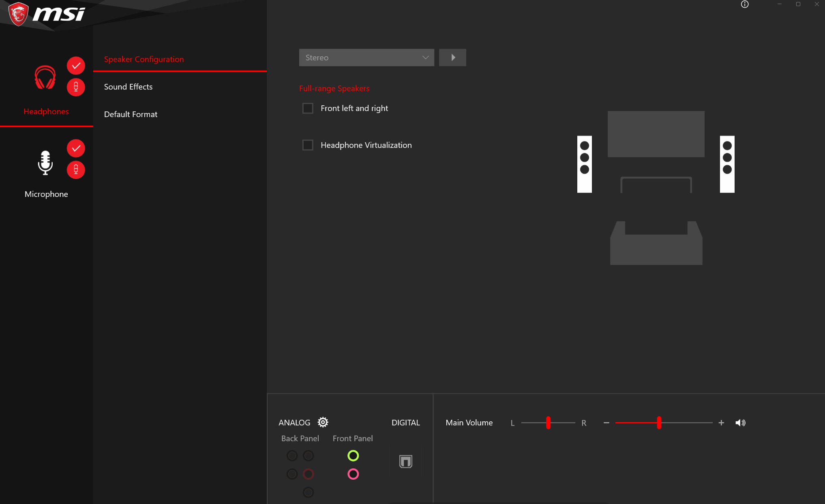Viewport: 825px width, 504px height.
Task: Enable Headphone Virtualization checkbox
Action: click(308, 145)
